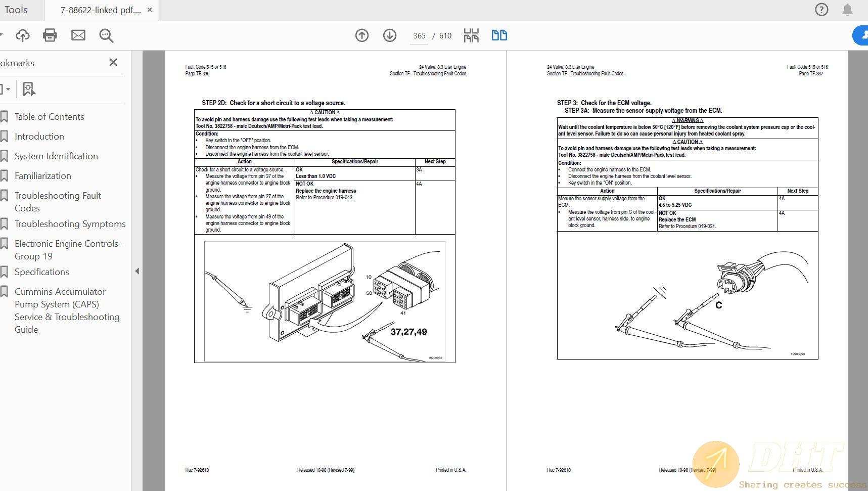This screenshot has height=491, width=868.
Task: Open the Introduction bookmark
Action: pyautogui.click(x=39, y=137)
